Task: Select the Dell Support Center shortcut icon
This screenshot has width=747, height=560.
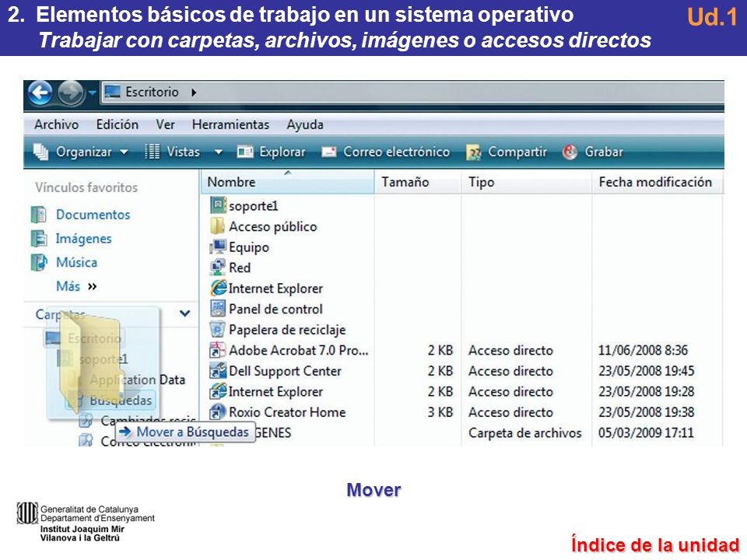Action: [218, 370]
